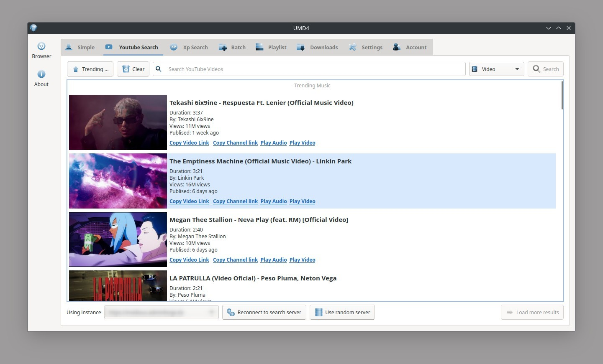Open the Playlist tab

click(x=271, y=47)
